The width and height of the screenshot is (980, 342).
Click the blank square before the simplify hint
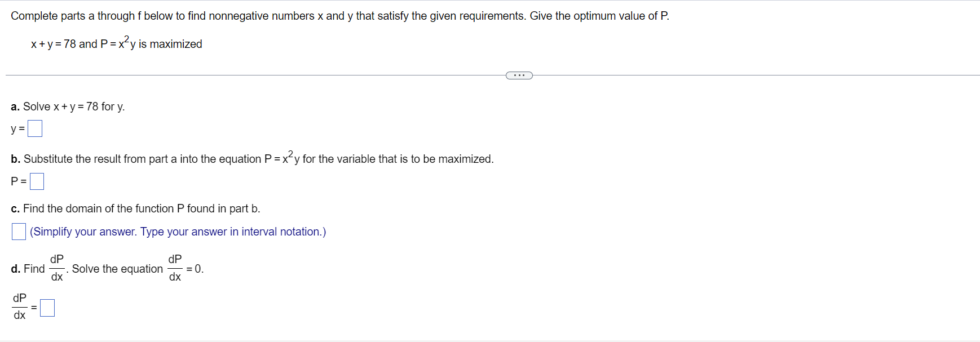[x=18, y=231]
